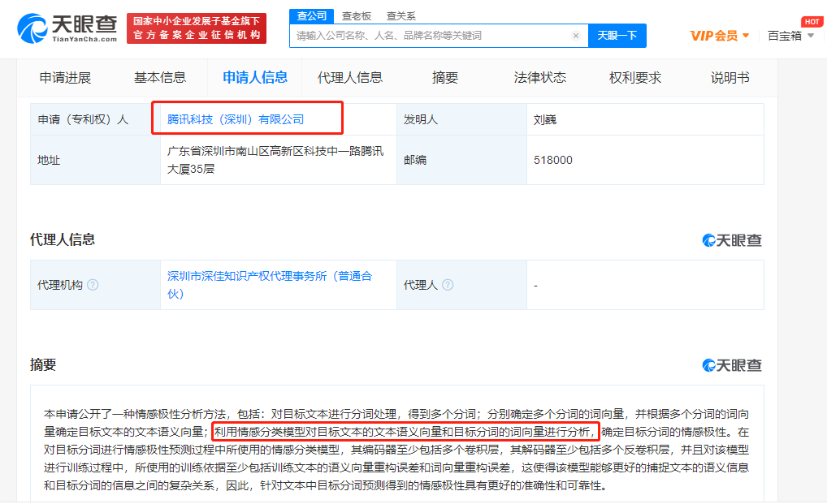Clear the search box with the X icon
Image resolution: width=827 pixels, height=504 pixels.
(576, 36)
